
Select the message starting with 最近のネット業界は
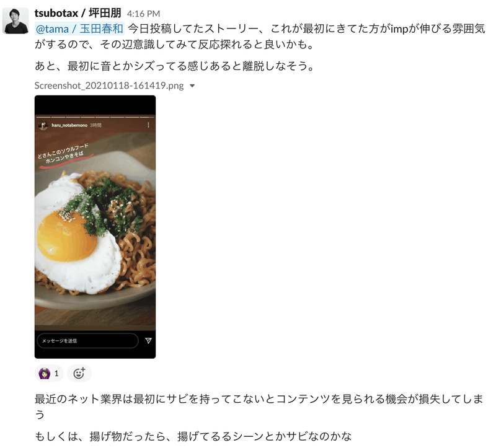[259, 406]
